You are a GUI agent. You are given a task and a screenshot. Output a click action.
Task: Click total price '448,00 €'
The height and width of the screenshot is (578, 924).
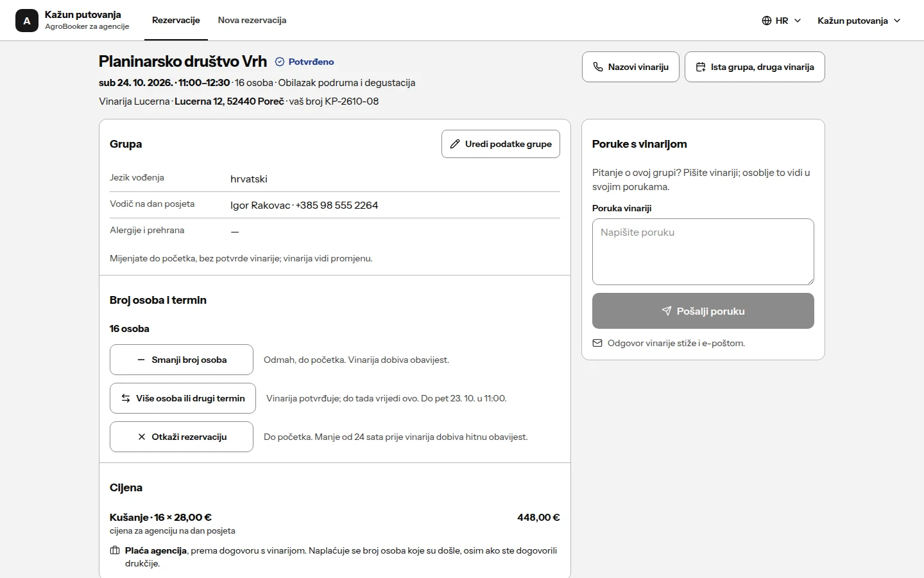538,518
